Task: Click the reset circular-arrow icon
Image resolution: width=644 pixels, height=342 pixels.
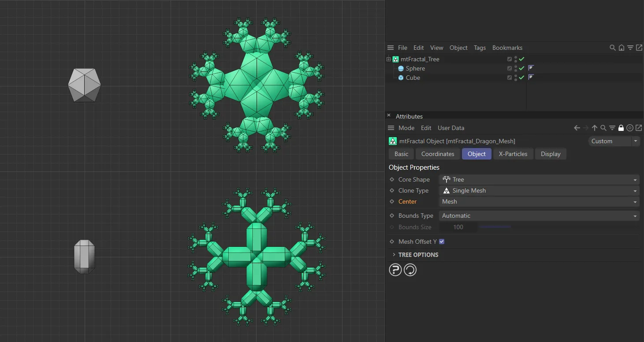Action: click(x=410, y=269)
